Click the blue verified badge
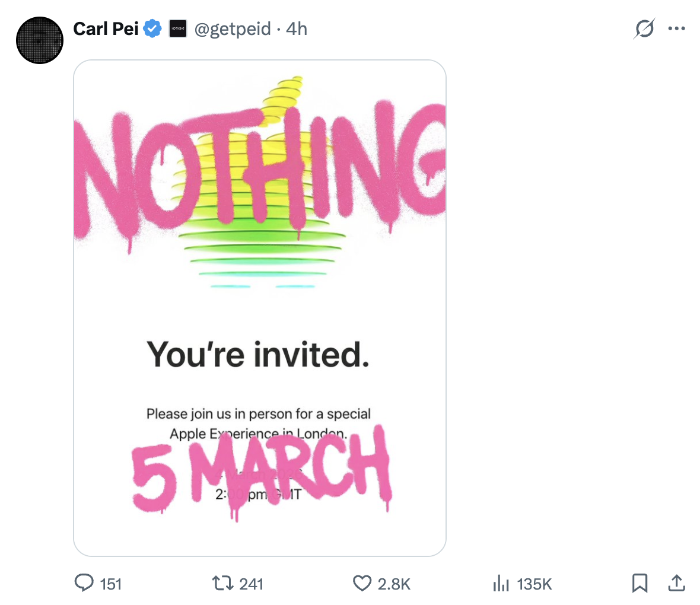The image size is (700, 605). point(153,28)
